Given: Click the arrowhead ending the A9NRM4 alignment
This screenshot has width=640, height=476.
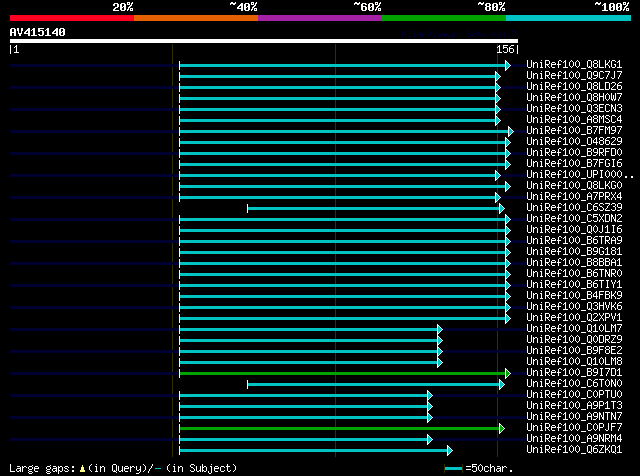Looking at the screenshot, I should point(430,440).
